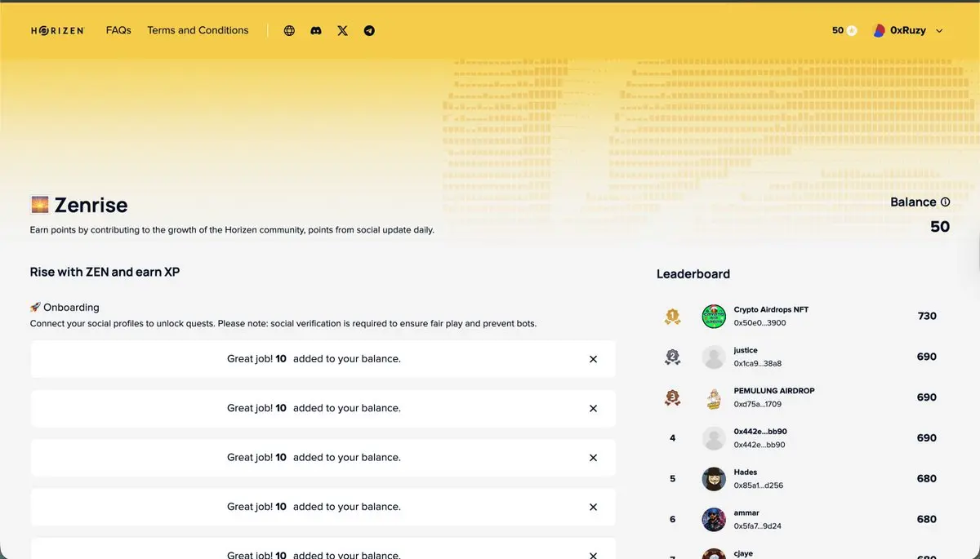Click the second place silver medal icon

pos(672,357)
